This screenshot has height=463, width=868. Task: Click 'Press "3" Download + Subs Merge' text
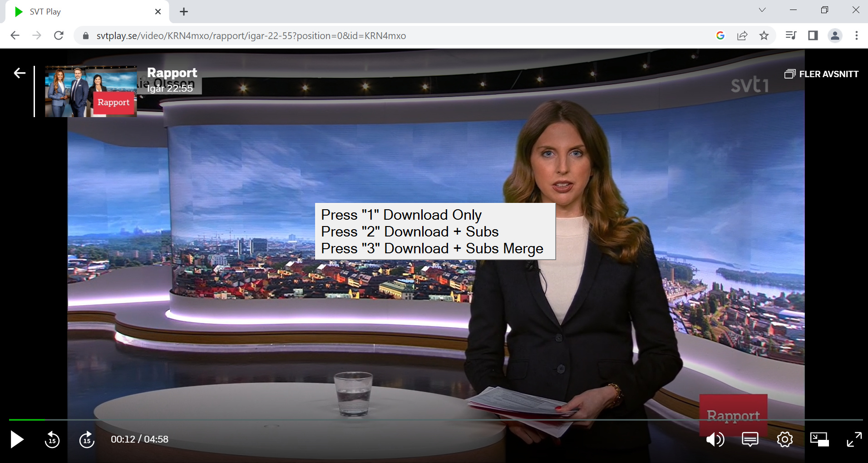[x=432, y=248]
